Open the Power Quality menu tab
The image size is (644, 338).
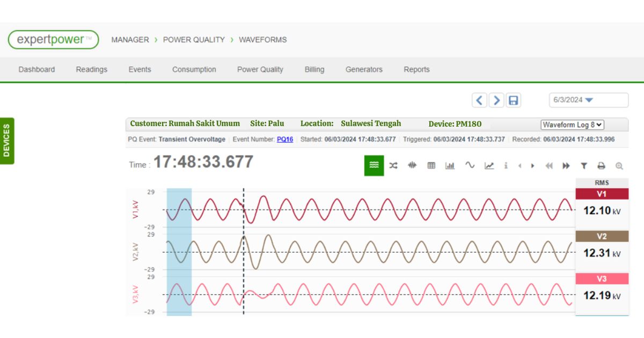click(x=260, y=69)
